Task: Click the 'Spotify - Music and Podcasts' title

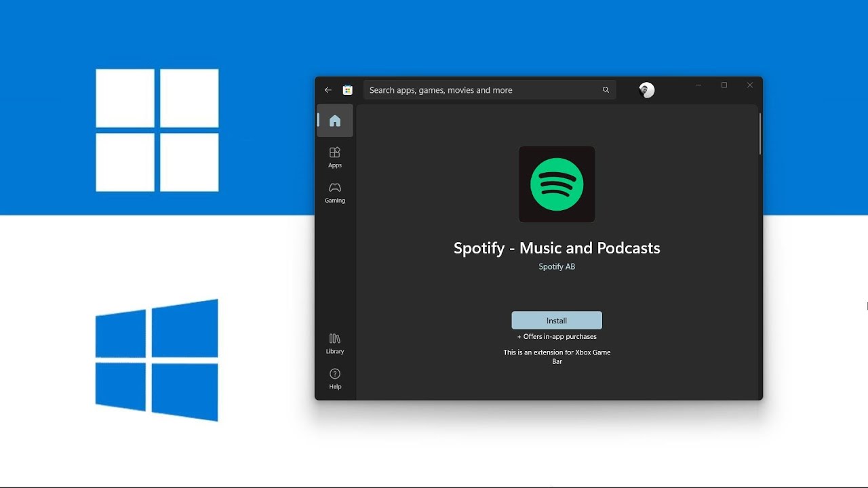Action: 557,248
